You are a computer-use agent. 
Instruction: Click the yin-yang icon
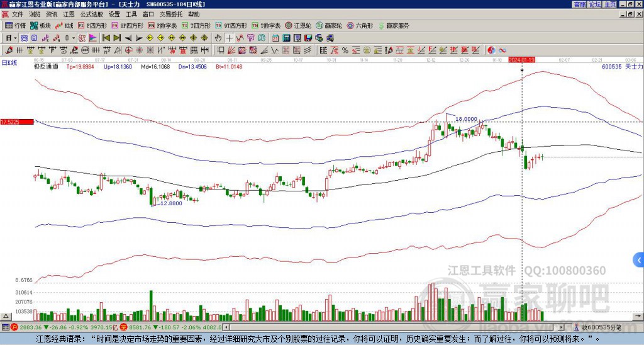point(491,50)
